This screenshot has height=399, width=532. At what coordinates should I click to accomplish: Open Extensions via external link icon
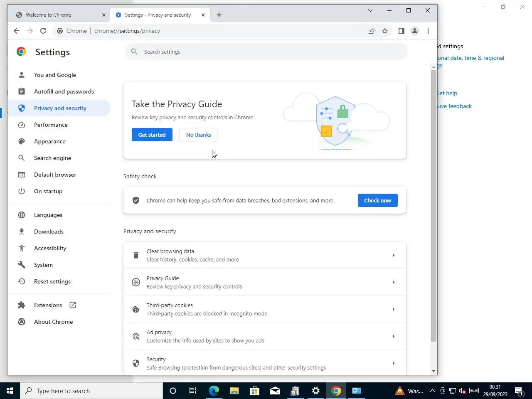click(x=73, y=305)
